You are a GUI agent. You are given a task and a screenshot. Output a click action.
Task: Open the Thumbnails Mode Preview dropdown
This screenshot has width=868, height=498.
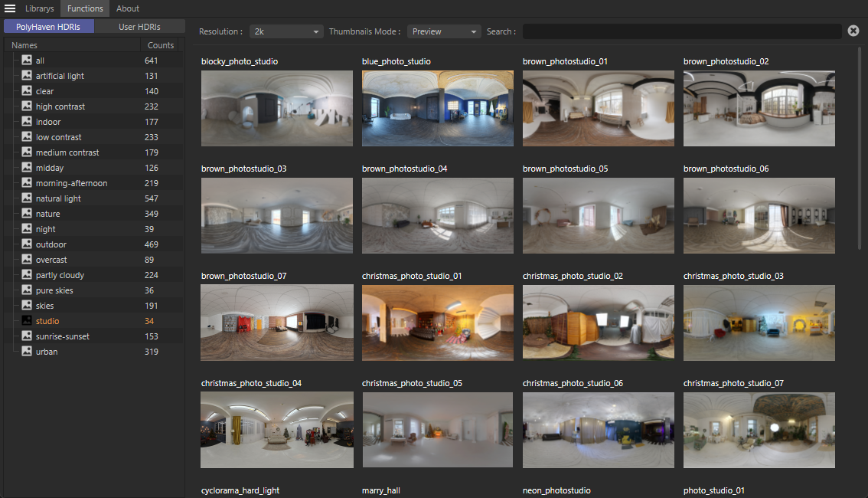coord(443,31)
